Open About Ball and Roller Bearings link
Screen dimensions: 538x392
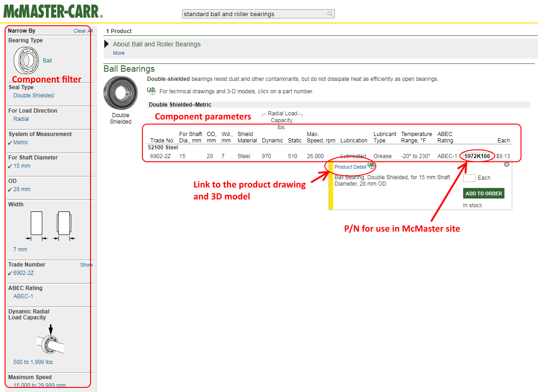click(x=157, y=44)
